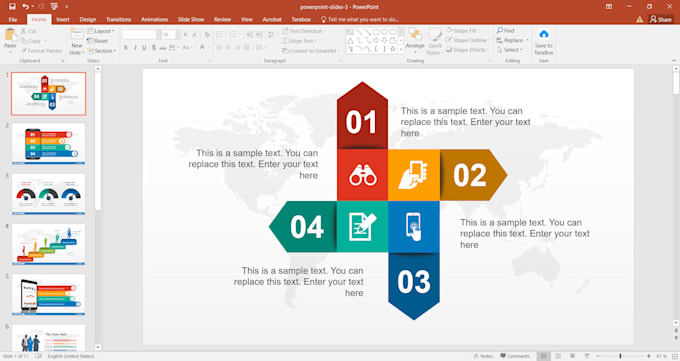This screenshot has height=361, width=680.
Task: Switch to the Design tab
Action: coord(88,20)
